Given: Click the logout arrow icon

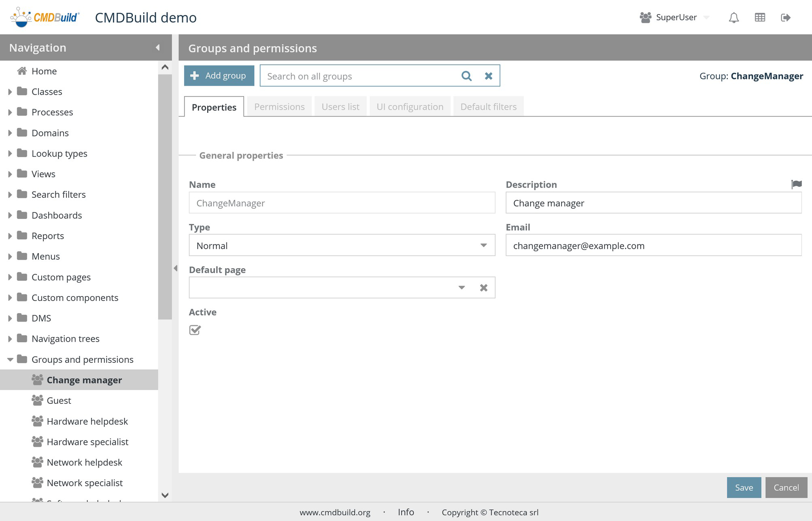Looking at the screenshot, I should tap(785, 18).
